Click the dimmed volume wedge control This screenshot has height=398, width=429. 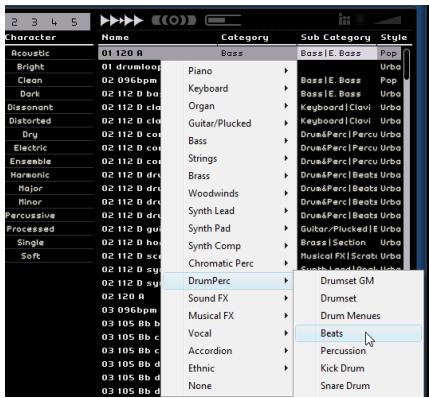pos(387,20)
